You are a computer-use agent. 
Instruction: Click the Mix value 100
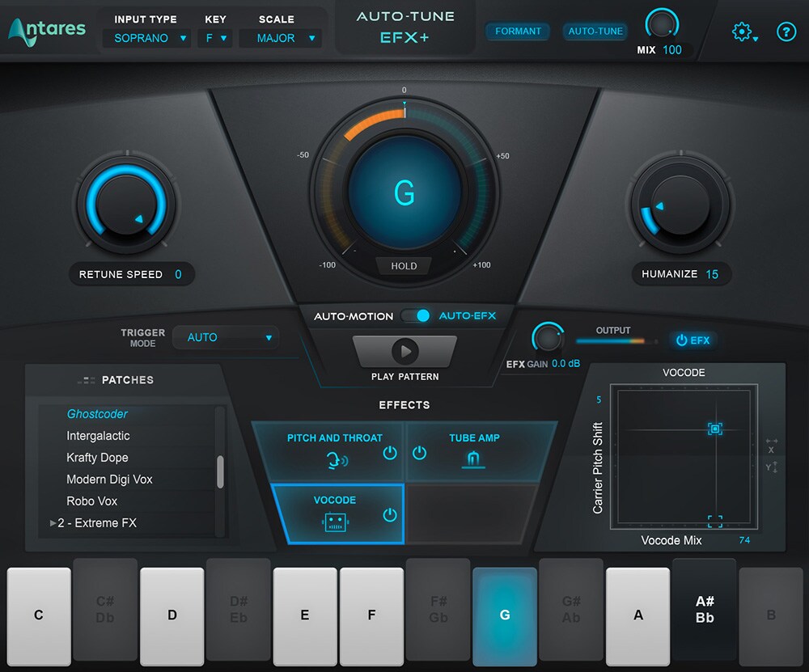point(672,50)
